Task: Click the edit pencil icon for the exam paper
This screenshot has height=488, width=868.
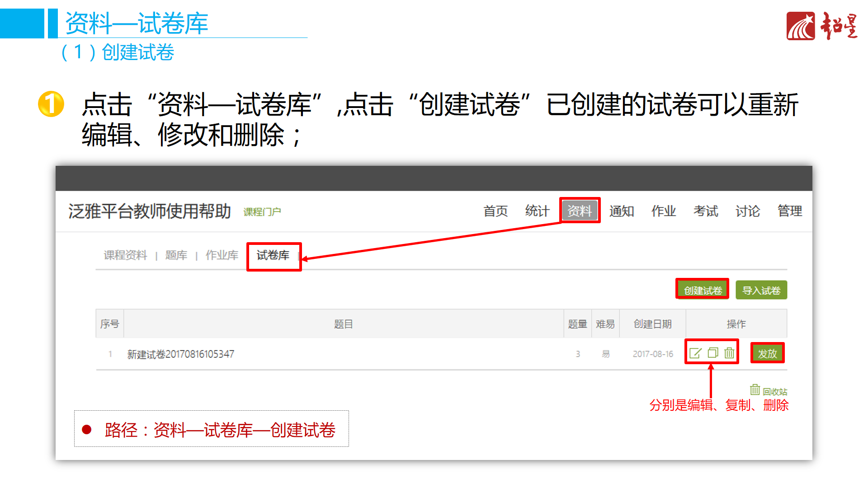Action: [x=695, y=353]
